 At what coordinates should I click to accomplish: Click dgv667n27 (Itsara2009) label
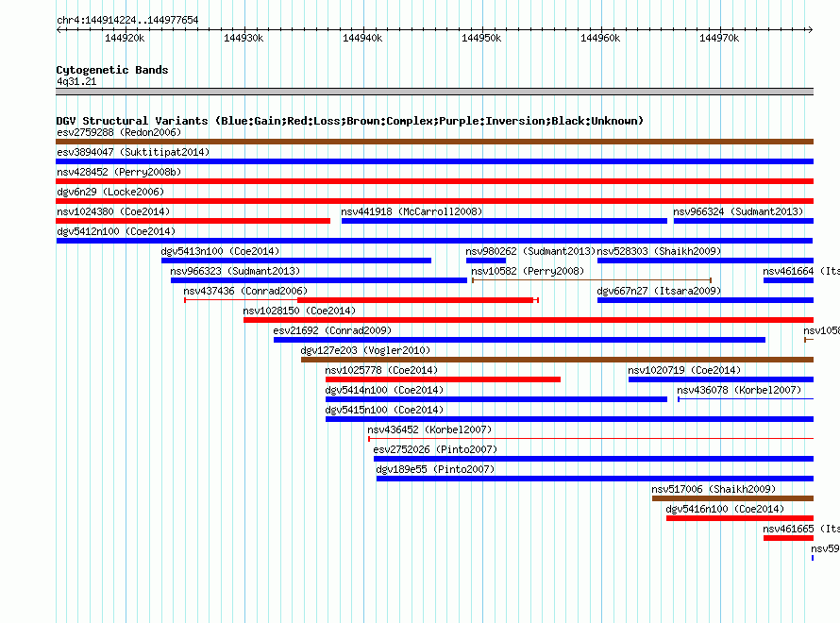659,291
